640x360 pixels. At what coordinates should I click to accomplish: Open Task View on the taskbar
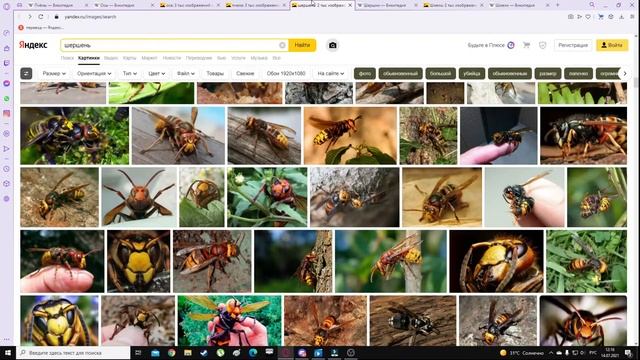[x=138, y=353]
